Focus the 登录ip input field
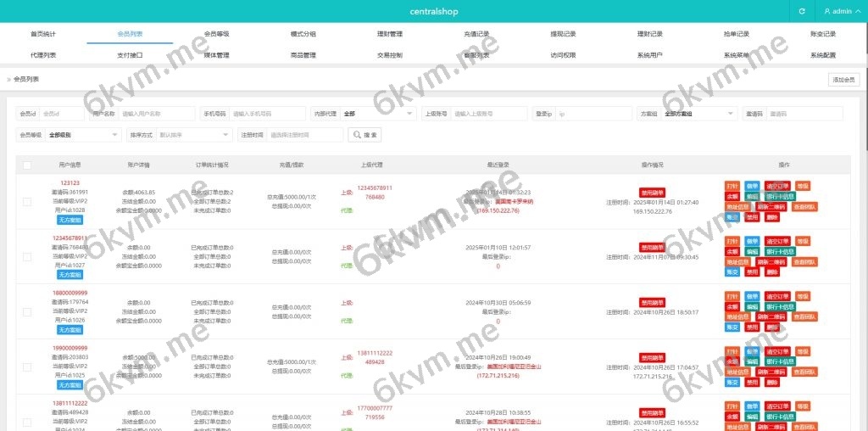 593,114
